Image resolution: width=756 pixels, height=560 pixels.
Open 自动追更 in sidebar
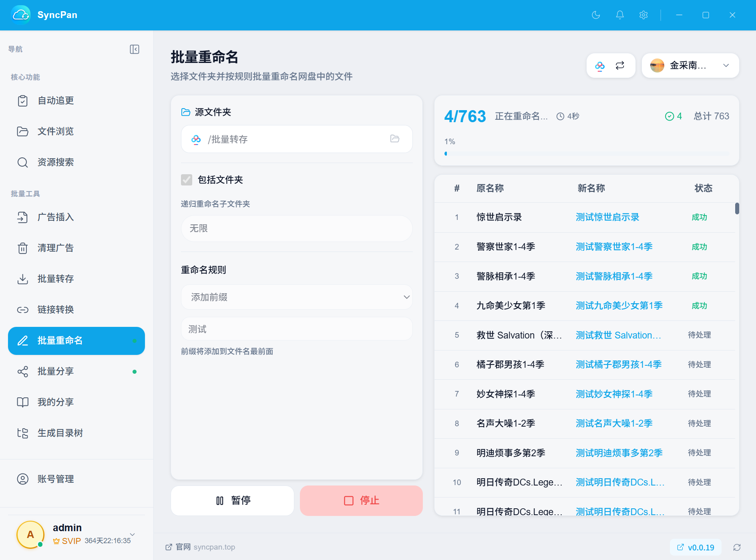[76, 101]
